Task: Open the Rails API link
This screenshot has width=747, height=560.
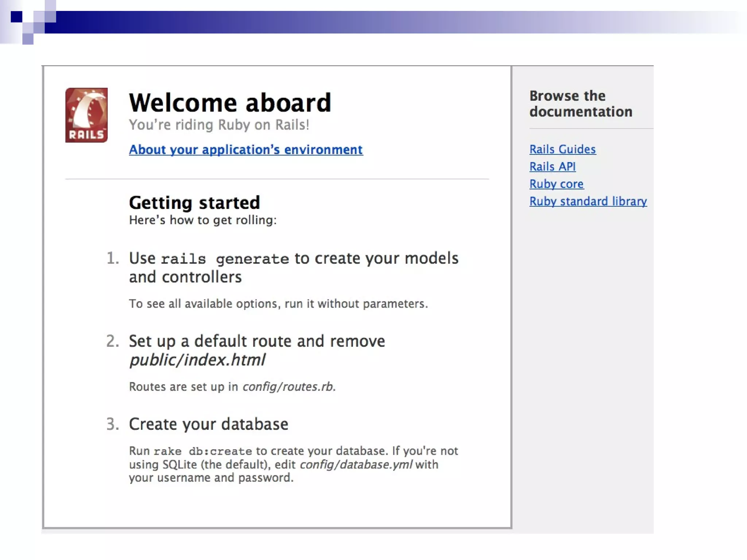Action: pyautogui.click(x=553, y=167)
